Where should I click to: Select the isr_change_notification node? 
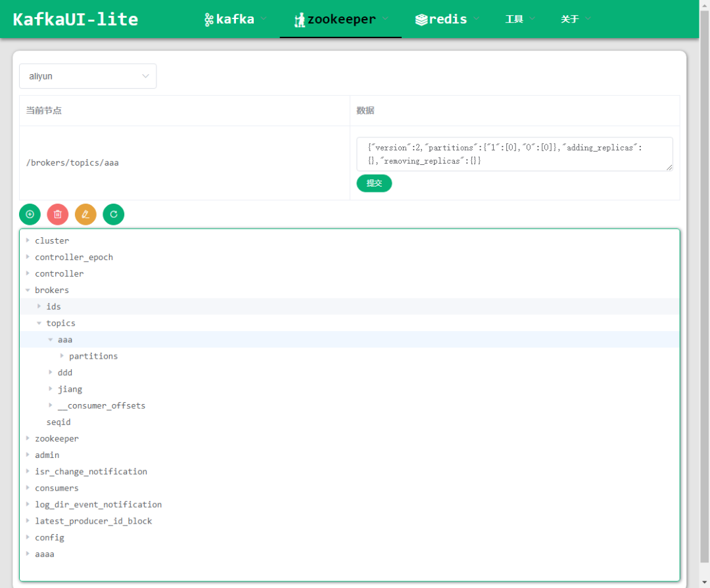(x=91, y=471)
